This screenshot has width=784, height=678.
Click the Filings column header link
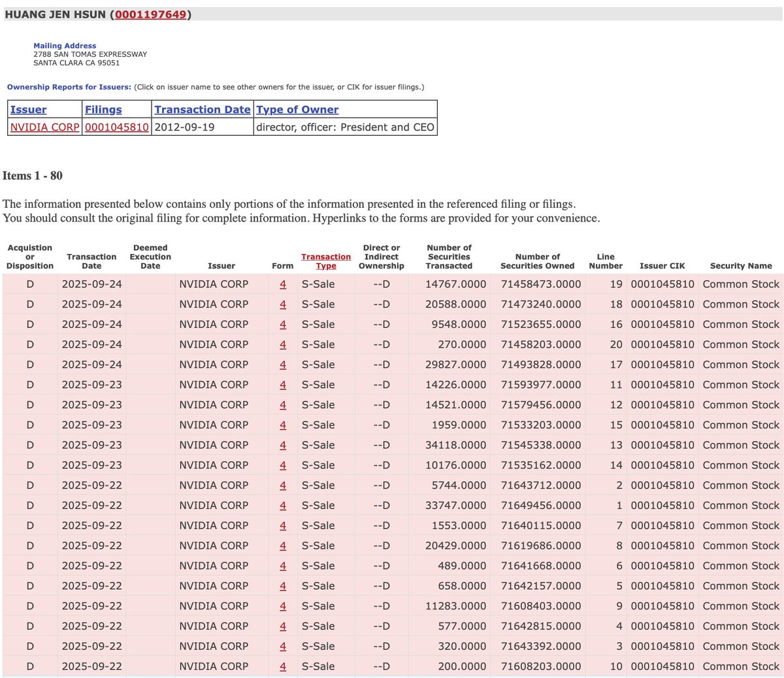[x=103, y=110]
